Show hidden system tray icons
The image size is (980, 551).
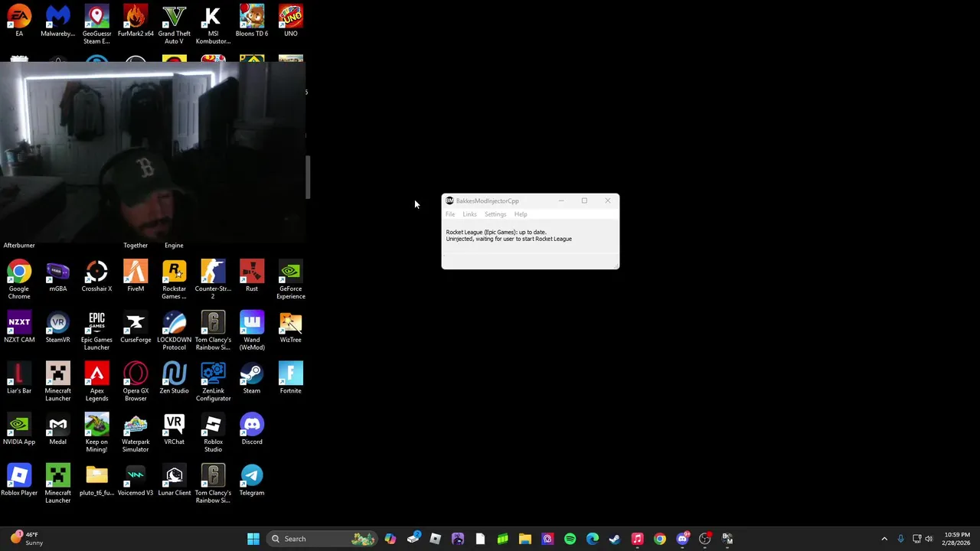pos(884,539)
